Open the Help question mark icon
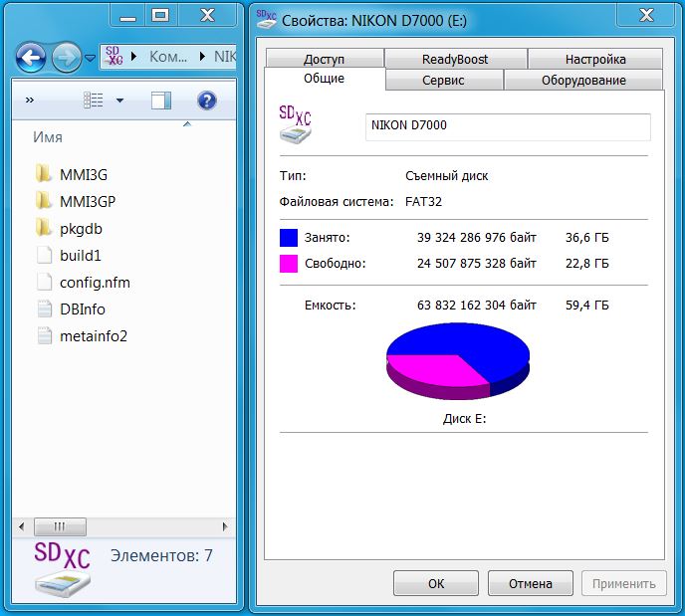Screen dimensions: 685x616 tap(207, 100)
